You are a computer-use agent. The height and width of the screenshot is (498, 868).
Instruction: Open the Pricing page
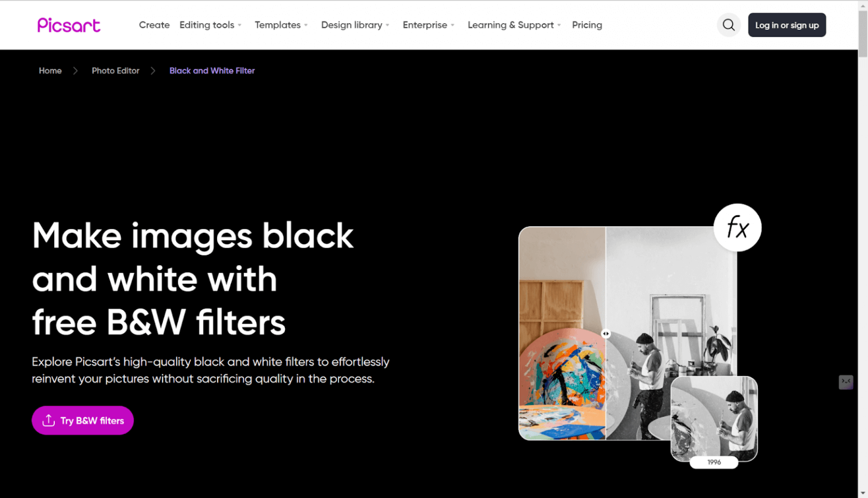(587, 25)
